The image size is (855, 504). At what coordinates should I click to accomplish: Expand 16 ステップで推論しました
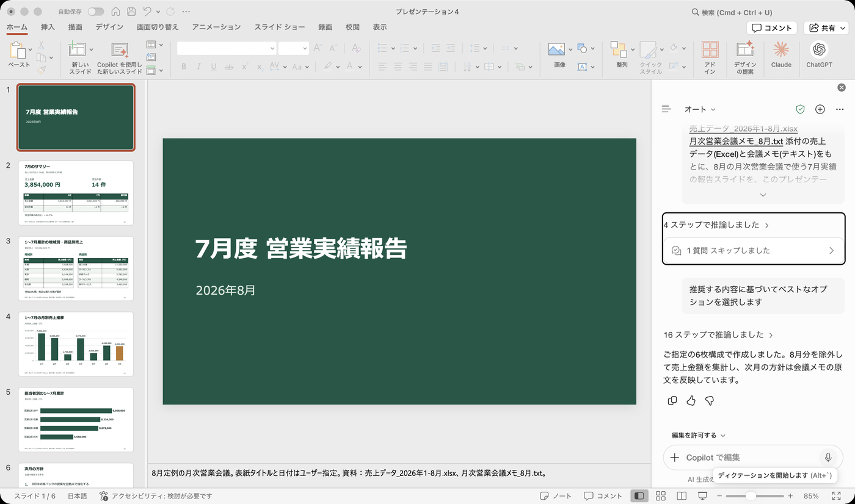(719, 334)
